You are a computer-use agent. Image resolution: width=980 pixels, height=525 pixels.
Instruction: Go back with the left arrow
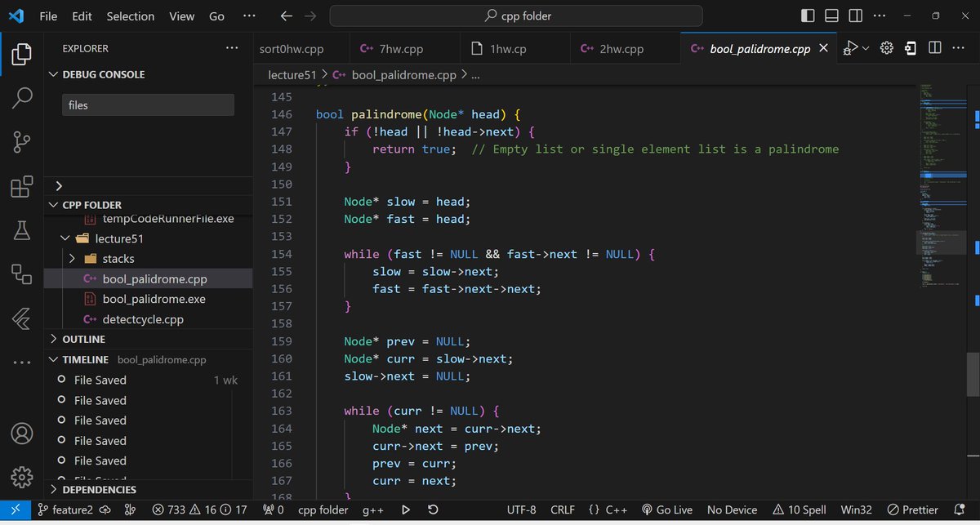286,16
